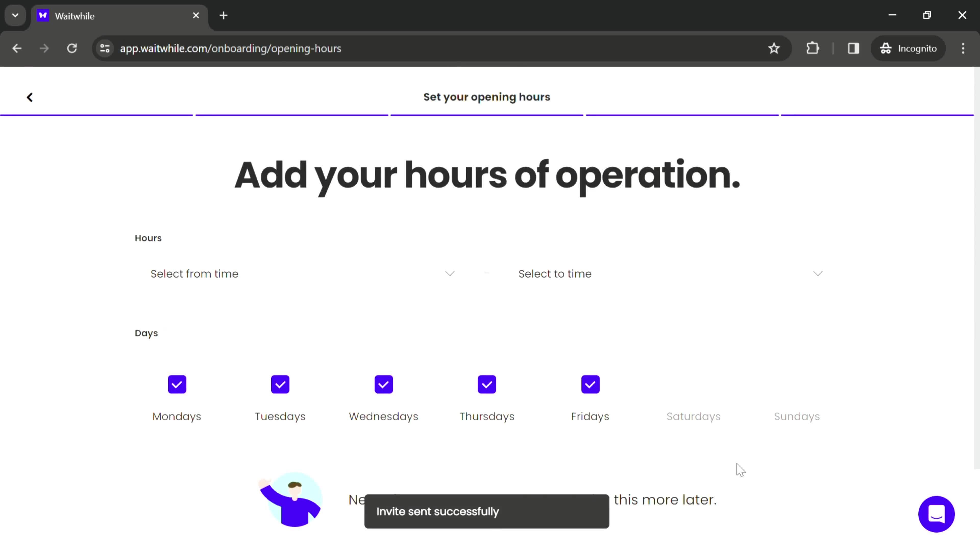Click the Hours label
Viewport: 980px width, 551px height.
148,238
